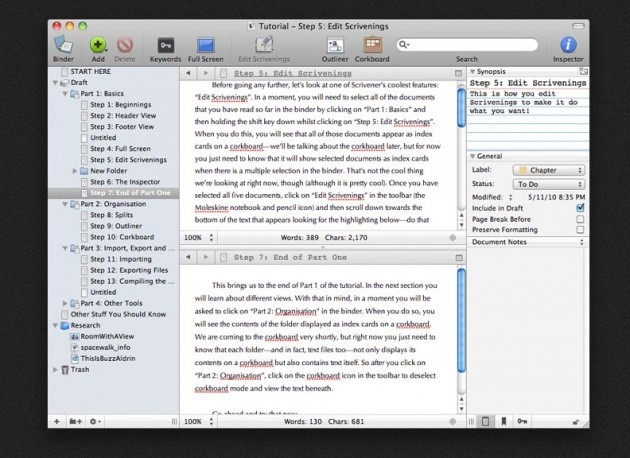Toggle the Binder toolbar icon
The height and width of the screenshot is (458, 630).
click(63, 45)
